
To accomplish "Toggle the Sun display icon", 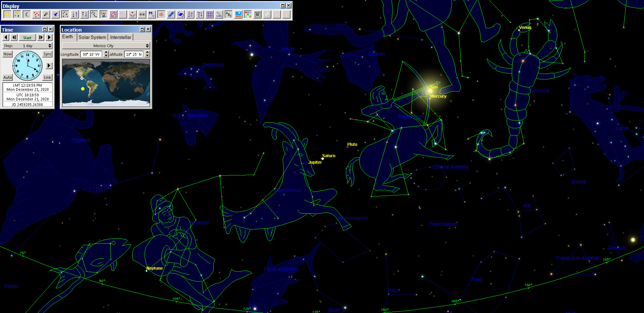I will point(7,14).
